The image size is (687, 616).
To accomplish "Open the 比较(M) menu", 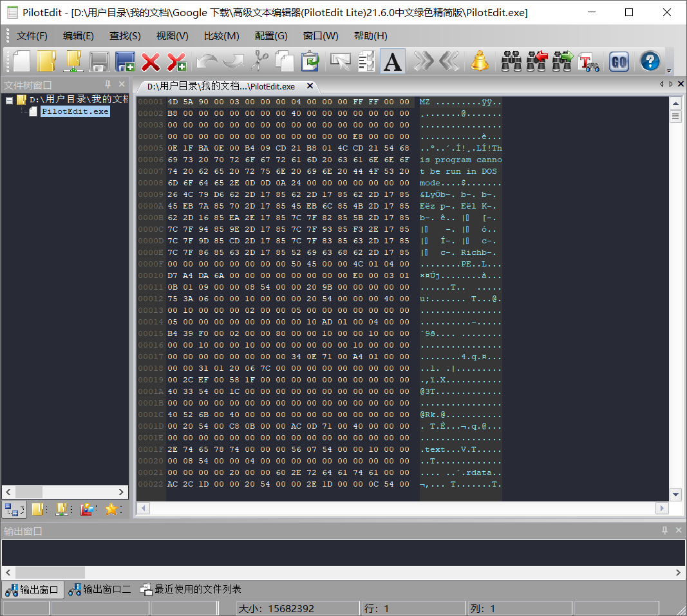I will [x=221, y=36].
